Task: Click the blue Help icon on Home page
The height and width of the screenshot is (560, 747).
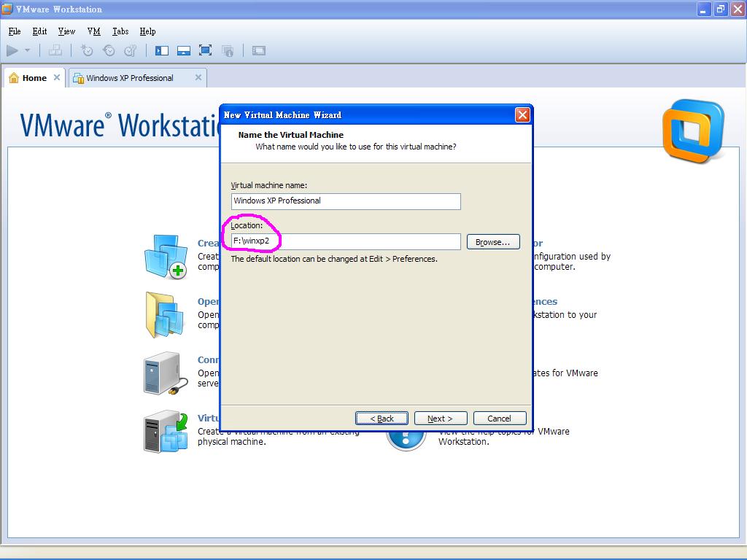Action: (x=406, y=440)
